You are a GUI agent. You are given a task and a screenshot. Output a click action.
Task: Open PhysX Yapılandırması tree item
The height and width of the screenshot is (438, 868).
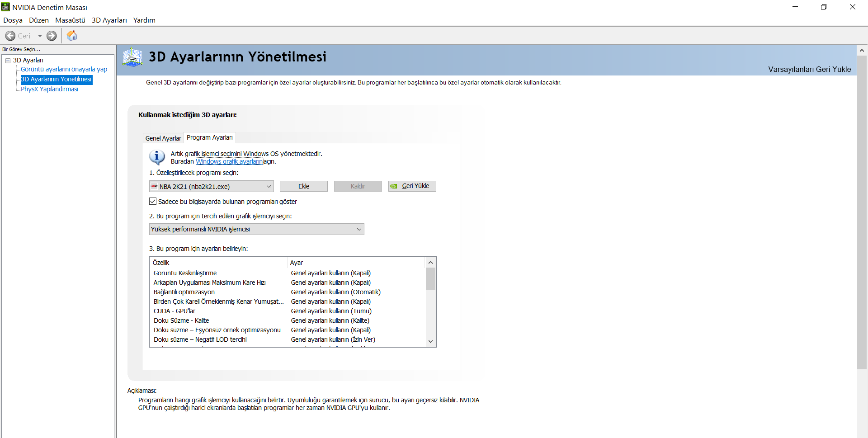pyautogui.click(x=49, y=89)
